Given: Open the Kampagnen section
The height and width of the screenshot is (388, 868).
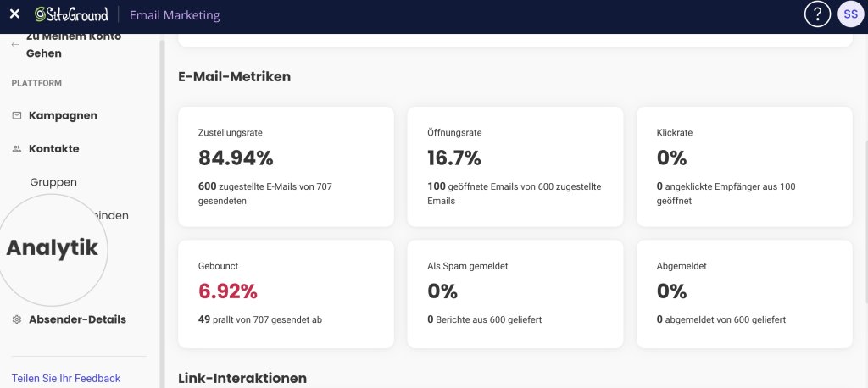Looking at the screenshot, I should 63,115.
